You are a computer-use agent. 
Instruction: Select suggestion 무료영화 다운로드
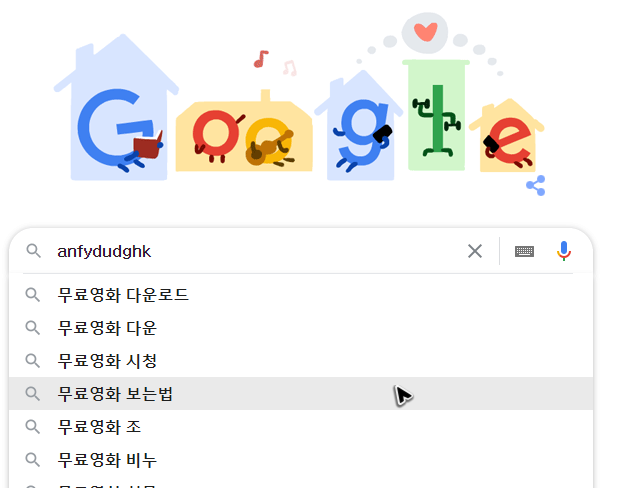(x=301, y=295)
